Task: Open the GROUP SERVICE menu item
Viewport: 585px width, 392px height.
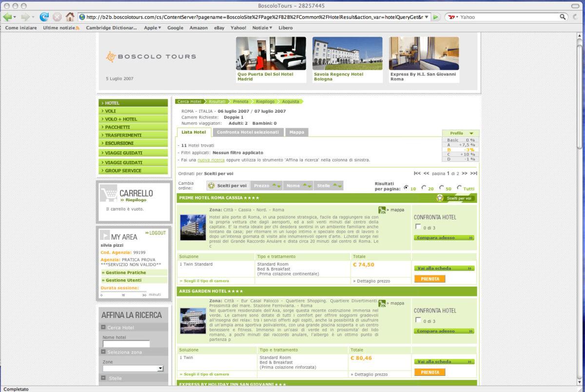Action: pyautogui.click(x=133, y=171)
